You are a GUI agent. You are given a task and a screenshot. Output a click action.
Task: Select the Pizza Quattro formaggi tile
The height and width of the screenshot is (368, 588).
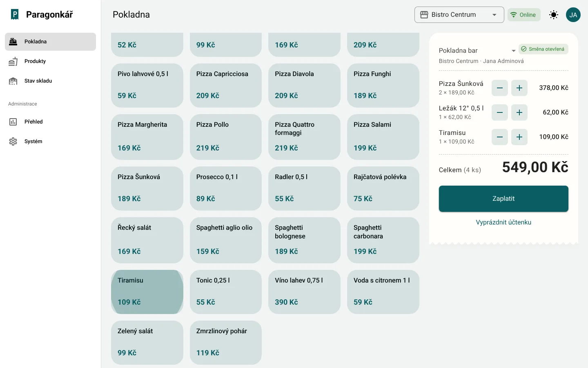click(x=304, y=137)
